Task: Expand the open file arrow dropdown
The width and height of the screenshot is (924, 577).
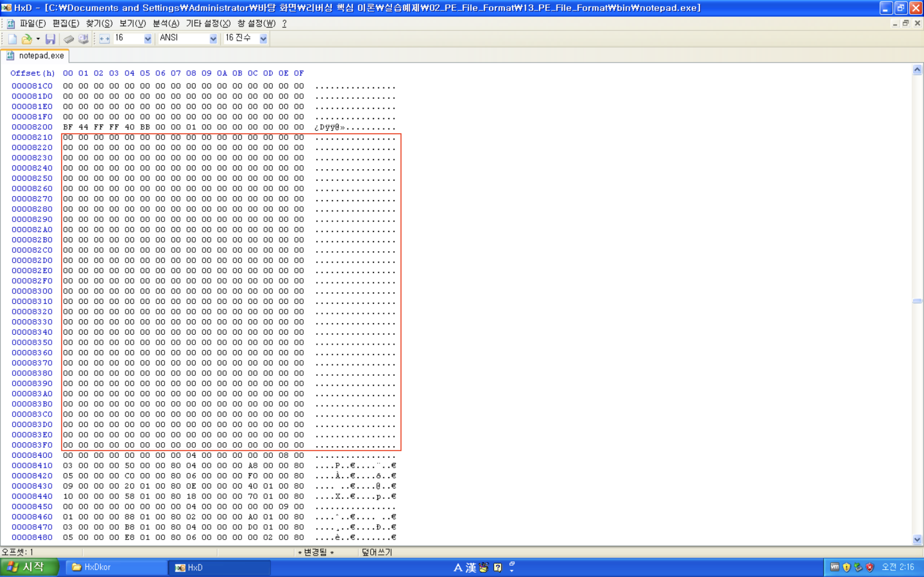Action: click(x=38, y=38)
